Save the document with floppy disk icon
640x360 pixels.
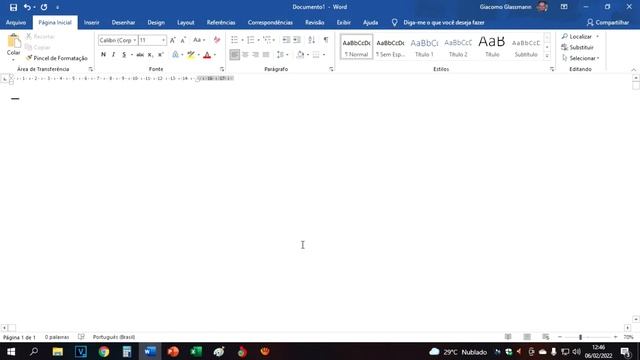13,7
